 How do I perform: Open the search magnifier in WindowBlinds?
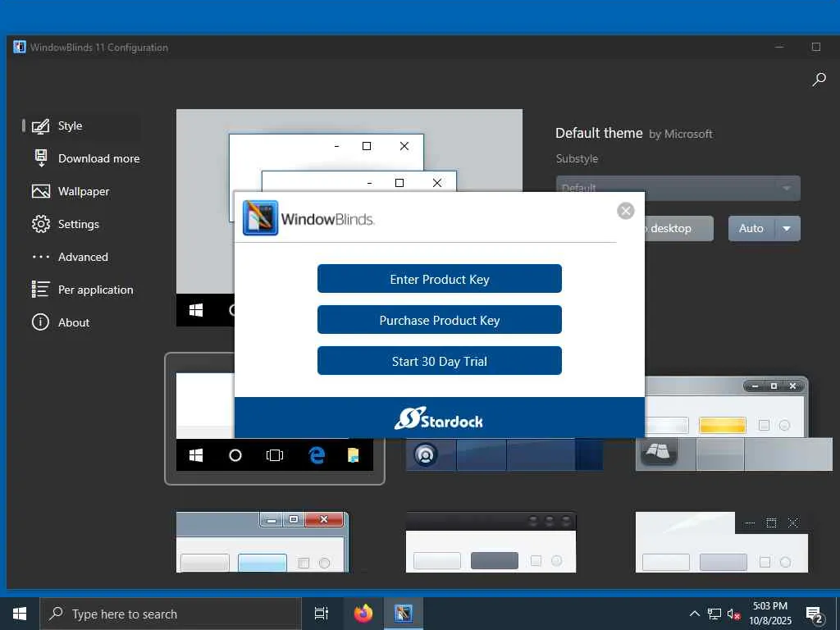click(x=819, y=80)
